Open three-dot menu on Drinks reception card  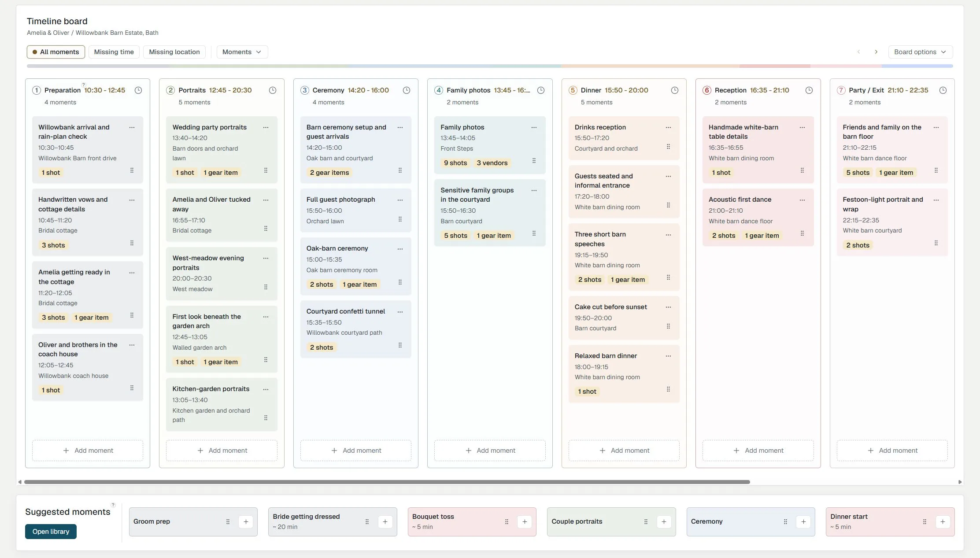pos(668,127)
